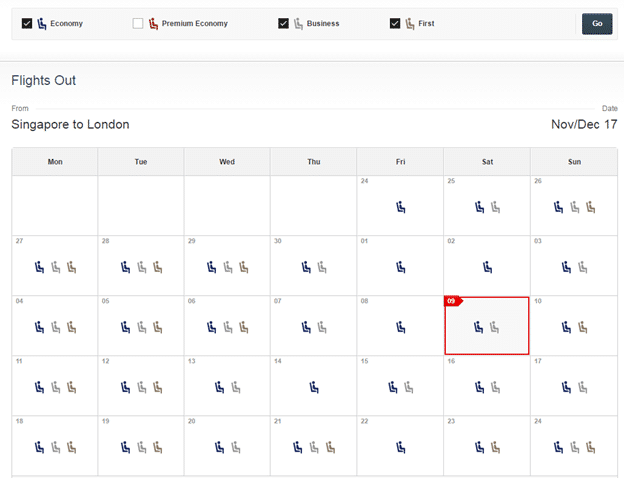
Task: Select business seat icon on Wednesday 20
Action: [x=236, y=448]
